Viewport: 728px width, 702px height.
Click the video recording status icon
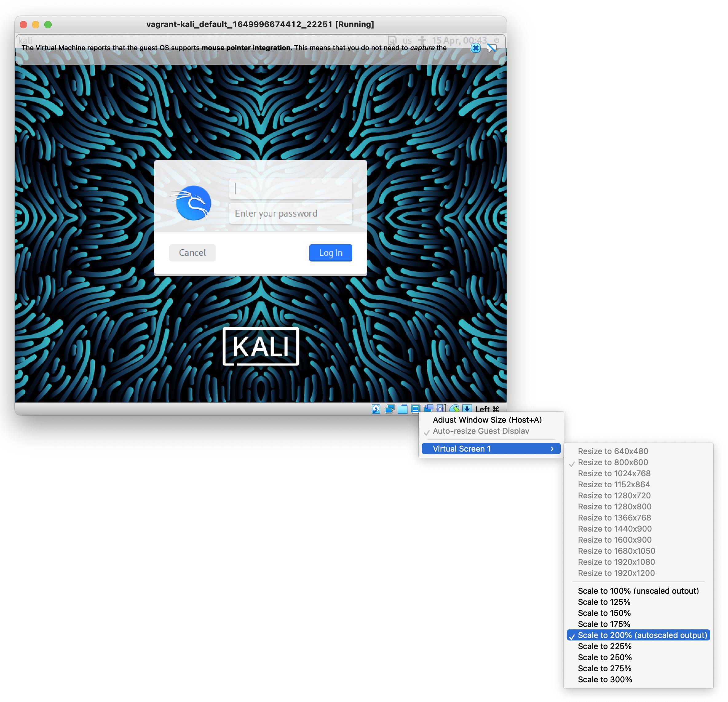click(428, 409)
